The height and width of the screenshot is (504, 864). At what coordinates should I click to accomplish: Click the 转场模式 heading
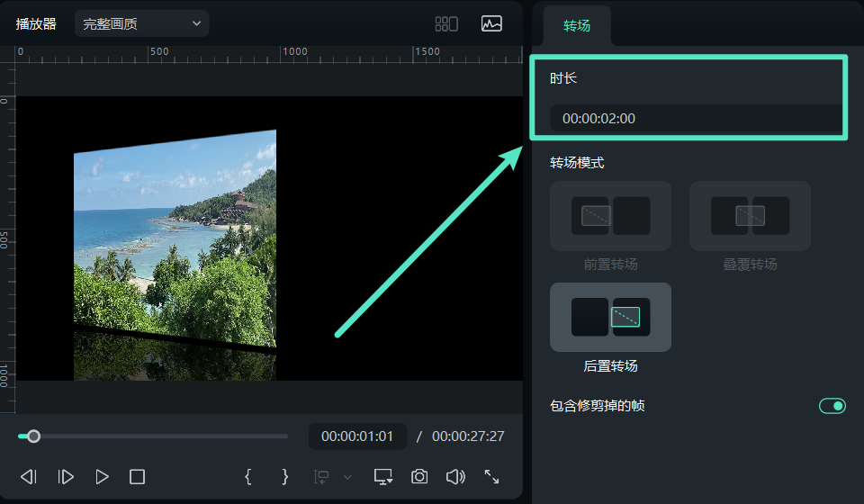click(x=577, y=163)
